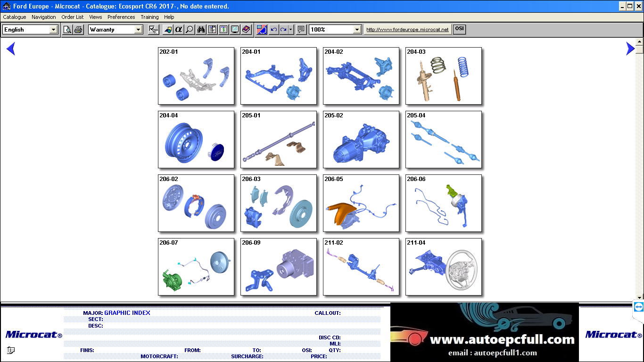This screenshot has height=362, width=644.
Task: Open section 204-04 wheel thumbnail
Action: (196, 140)
